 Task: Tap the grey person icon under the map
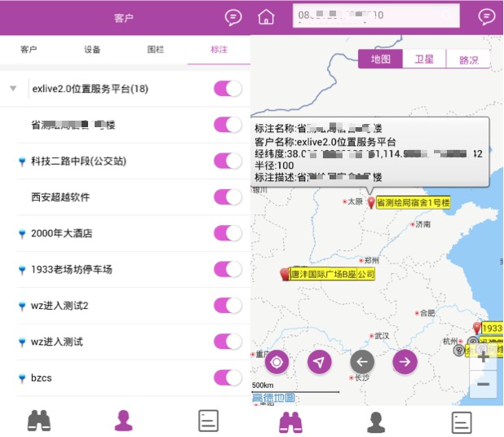376,421
